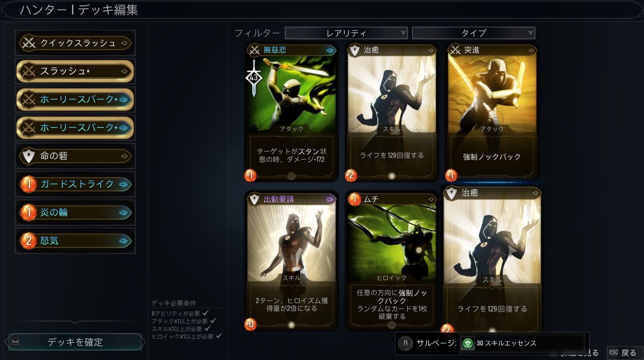Click rarity diamond on 炎の輪 entry
Image resolution: width=644 pixels, height=360 pixels.
point(123,213)
